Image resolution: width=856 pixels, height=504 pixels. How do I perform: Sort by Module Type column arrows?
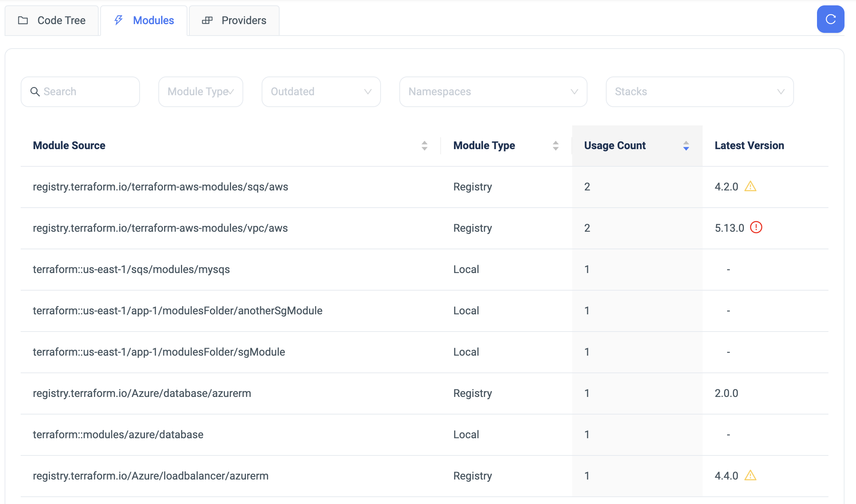(x=556, y=146)
